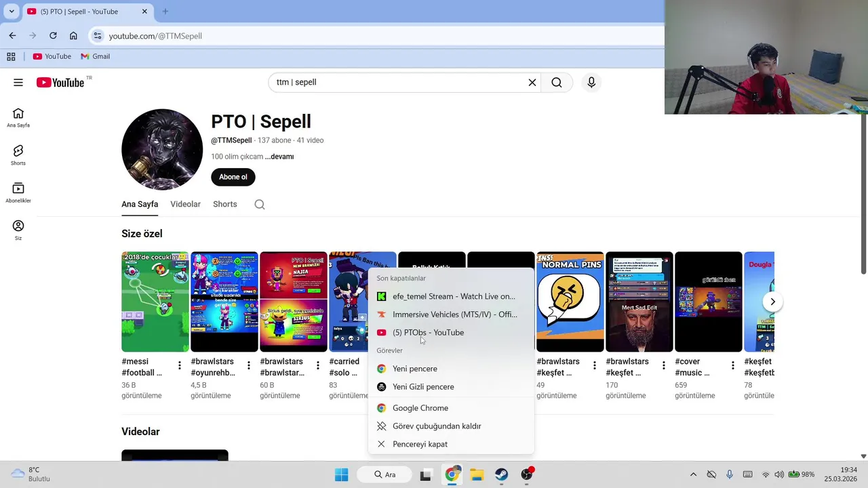Switch to the Videolar tab

185,205
